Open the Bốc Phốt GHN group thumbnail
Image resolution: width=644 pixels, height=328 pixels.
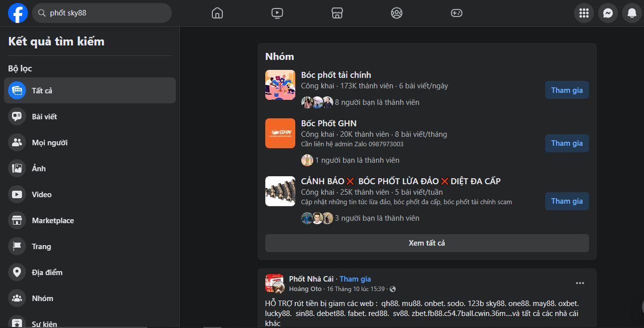[x=280, y=133]
